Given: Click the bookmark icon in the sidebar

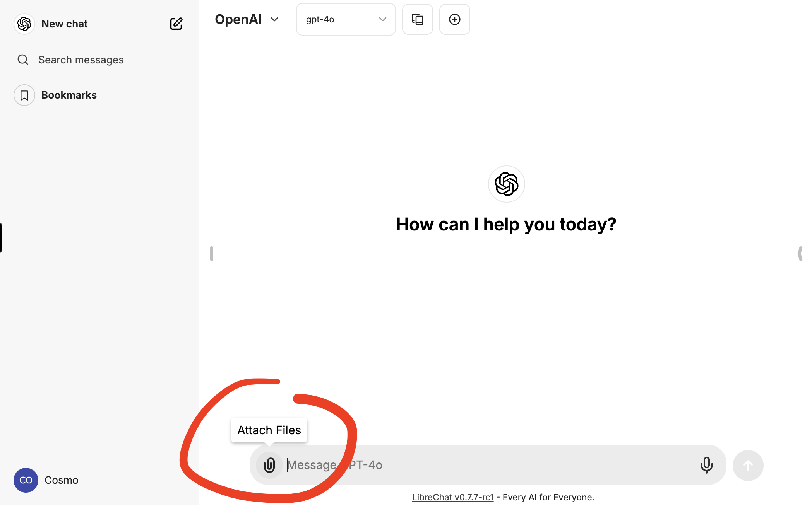Looking at the screenshot, I should pos(24,95).
